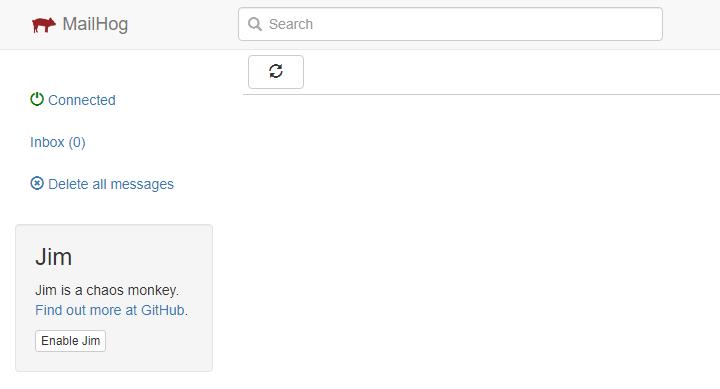Click the green power icon beside Connected

point(37,99)
